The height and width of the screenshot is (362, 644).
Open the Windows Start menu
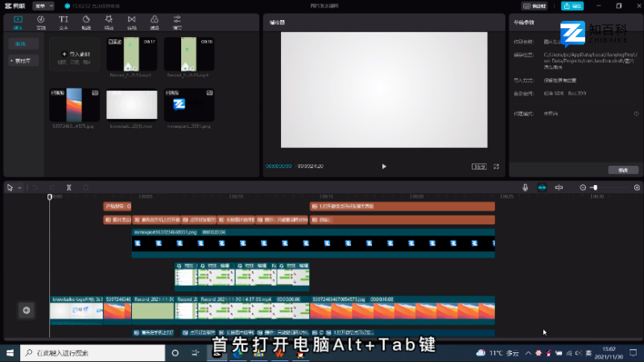pos(10,353)
